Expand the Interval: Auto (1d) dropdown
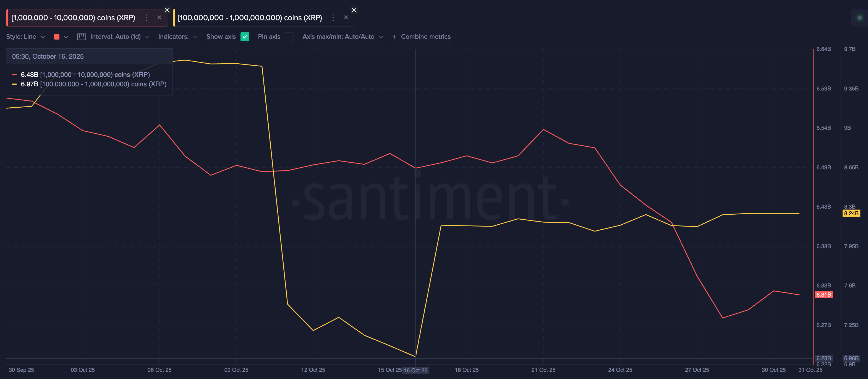Screen dimensions: 868x379 118,37
